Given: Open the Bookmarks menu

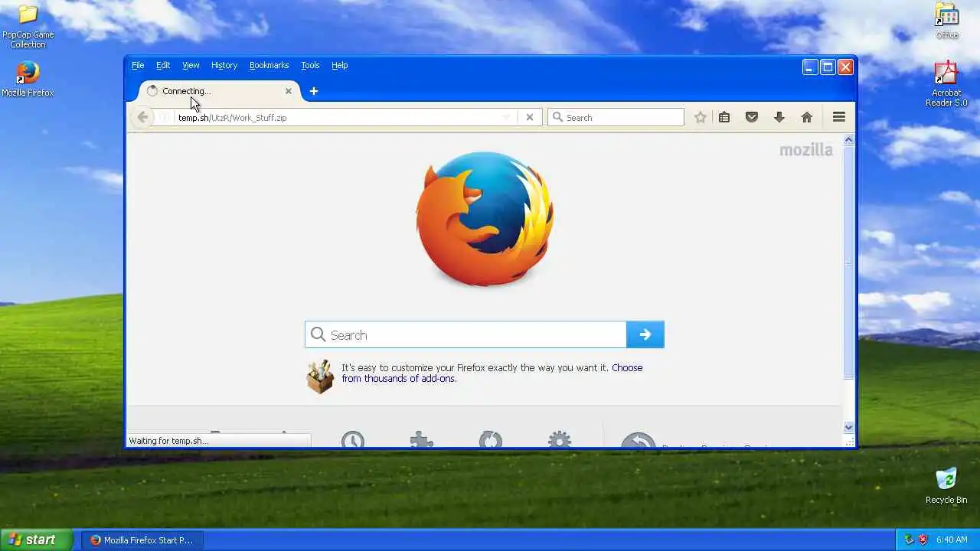Looking at the screenshot, I should 269,65.
